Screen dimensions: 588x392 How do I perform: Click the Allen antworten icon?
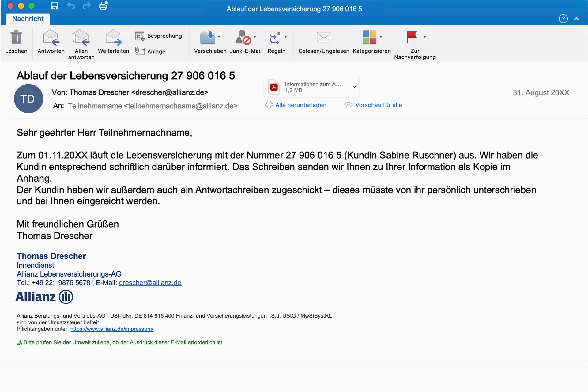pyautogui.click(x=81, y=38)
